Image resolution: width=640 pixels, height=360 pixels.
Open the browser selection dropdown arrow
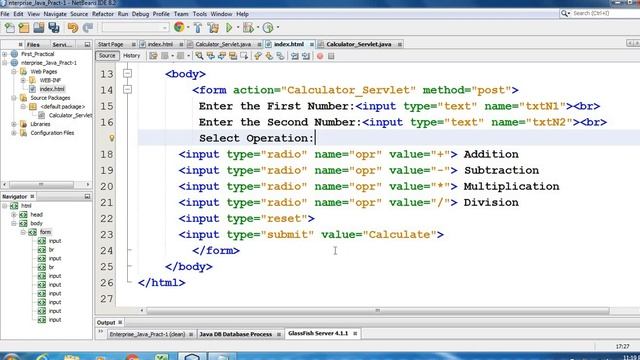[188, 27]
